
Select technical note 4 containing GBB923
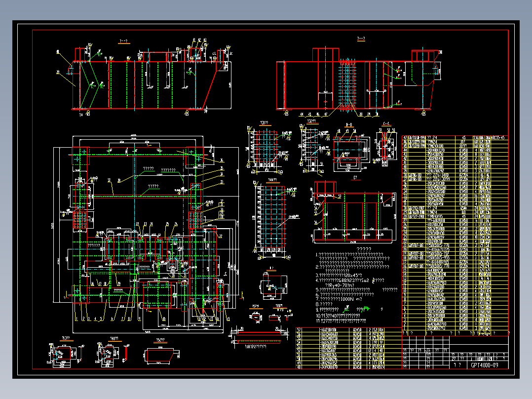[x=350, y=280]
